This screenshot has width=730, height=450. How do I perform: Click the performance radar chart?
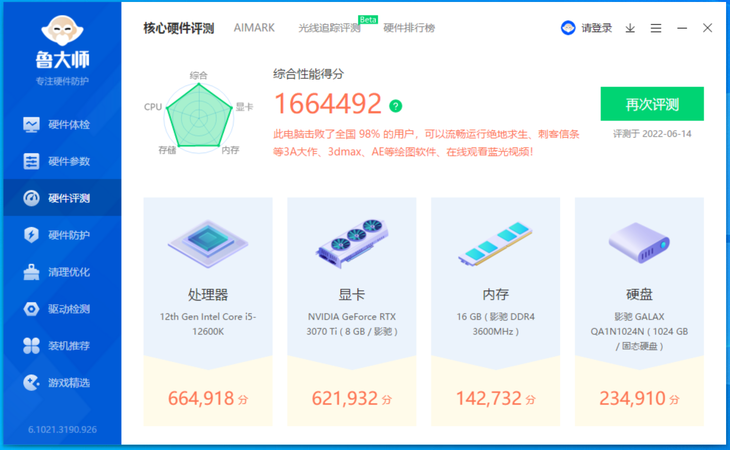199,116
